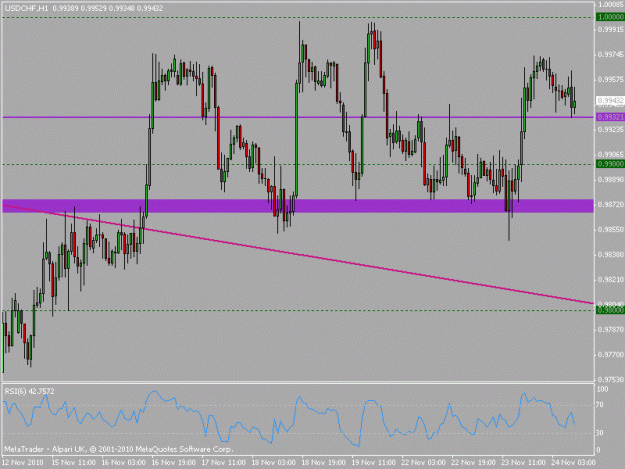625x469 pixels.
Task: Select the green 0.98000 level label
Action: pos(610,310)
